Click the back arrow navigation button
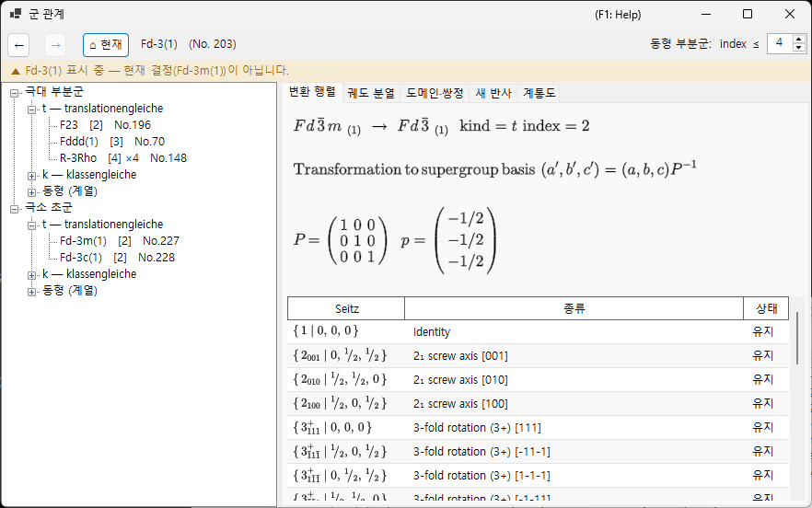This screenshot has height=508, width=812. click(18, 46)
